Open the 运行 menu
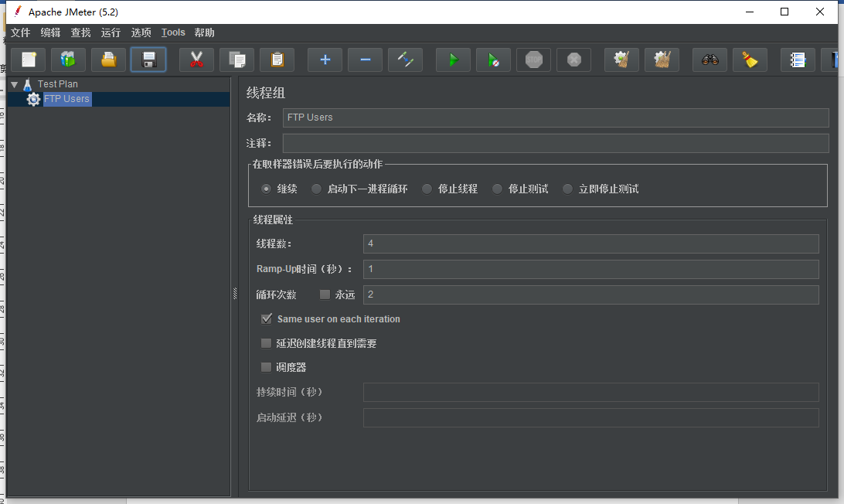Image resolution: width=844 pixels, height=504 pixels. pyautogui.click(x=111, y=32)
